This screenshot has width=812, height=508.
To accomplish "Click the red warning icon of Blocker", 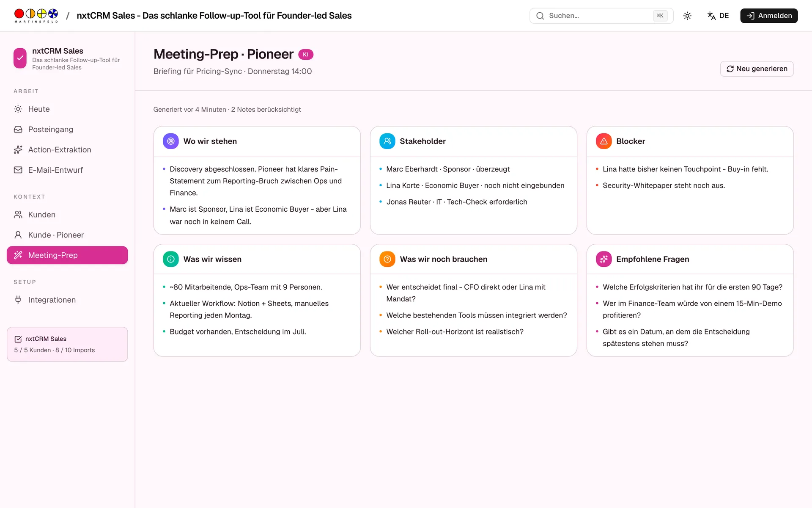I will [604, 141].
